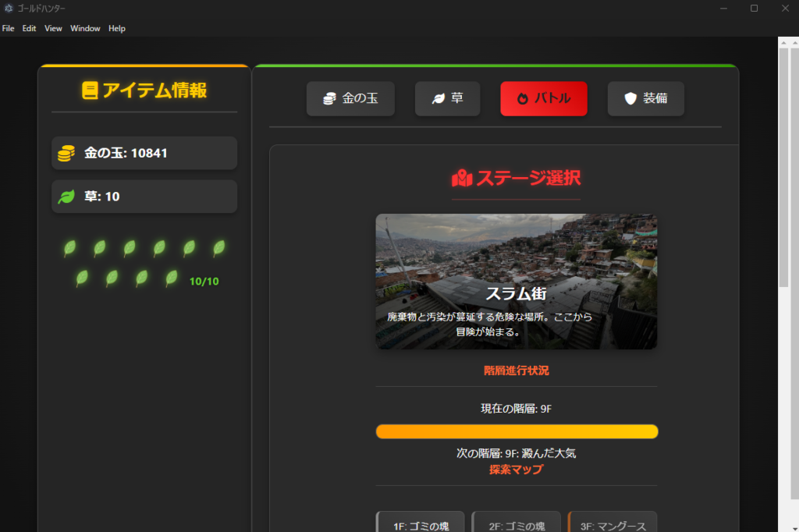Click the yellow book icon in アイテム情報 header
The height and width of the screenshot is (532, 799).
coord(91,90)
